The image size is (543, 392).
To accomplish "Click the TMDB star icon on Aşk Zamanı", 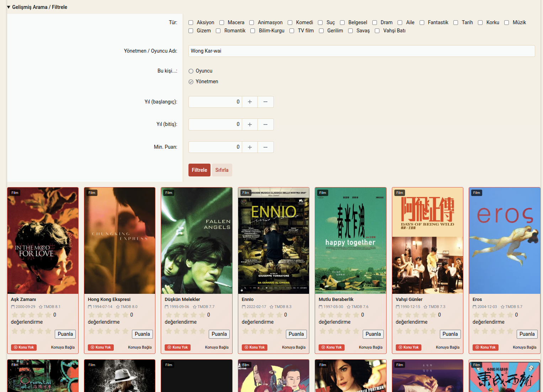I will [41, 307].
